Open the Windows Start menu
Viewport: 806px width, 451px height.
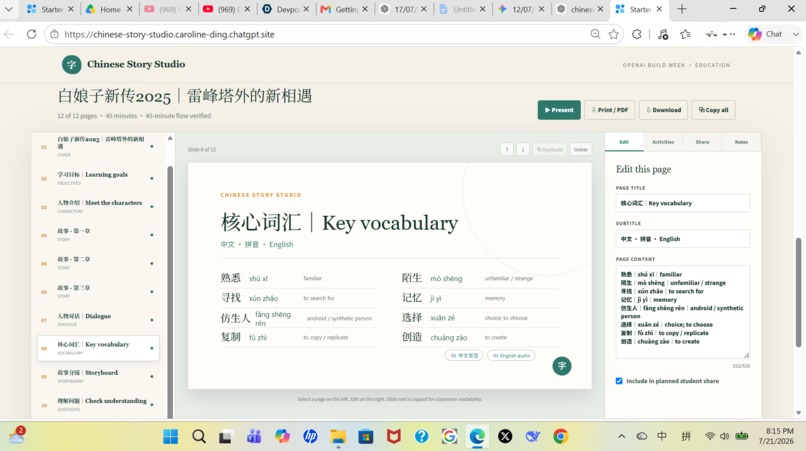pyautogui.click(x=171, y=437)
